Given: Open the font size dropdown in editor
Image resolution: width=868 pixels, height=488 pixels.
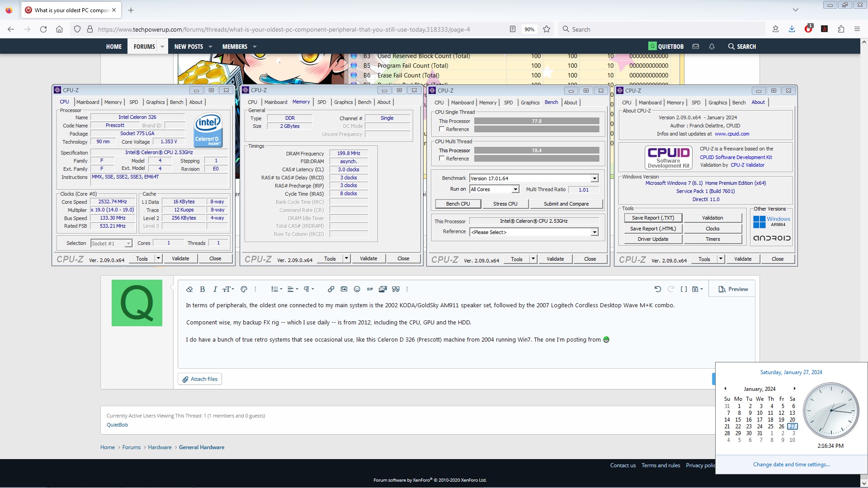Looking at the screenshot, I should click(x=228, y=289).
